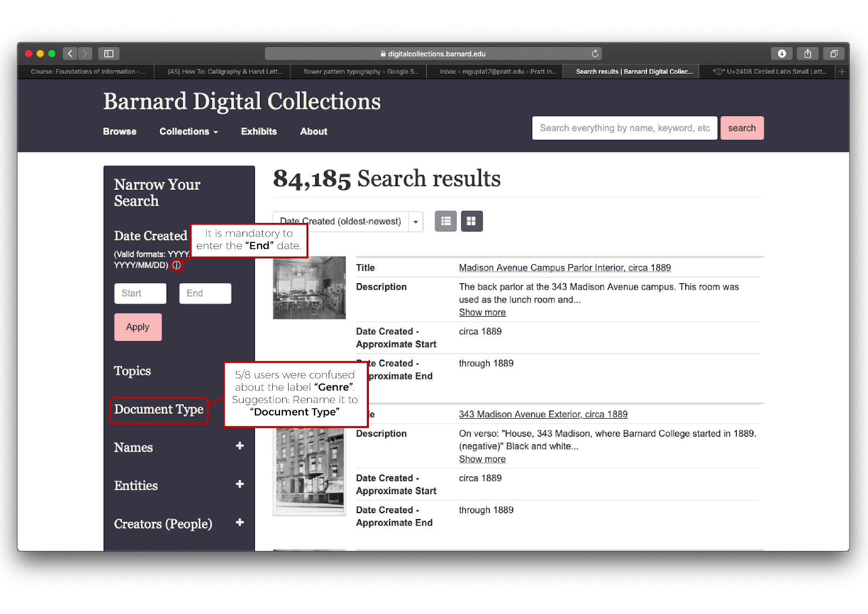Select the Search results Barnard Digital Collections tab
The width and height of the screenshot is (868, 614).
point(631,72)
